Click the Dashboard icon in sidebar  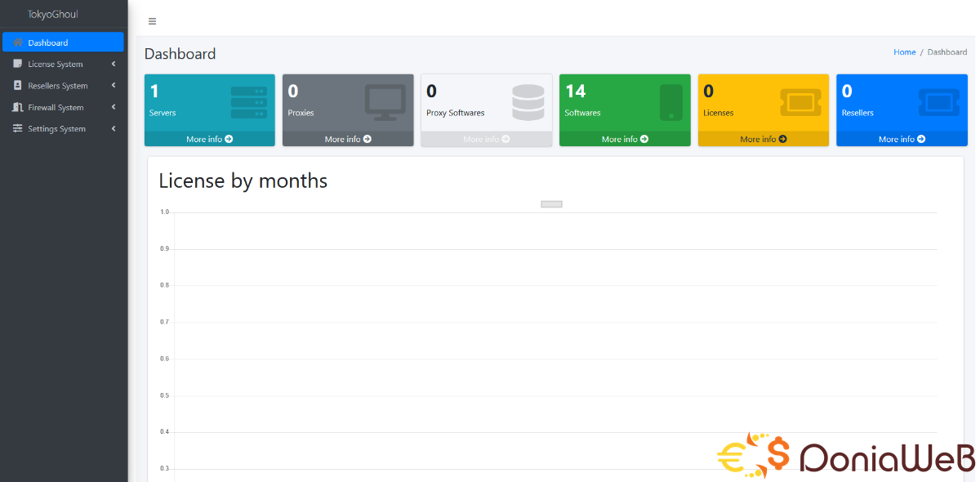pyautogui.click(x=18, y=42)
